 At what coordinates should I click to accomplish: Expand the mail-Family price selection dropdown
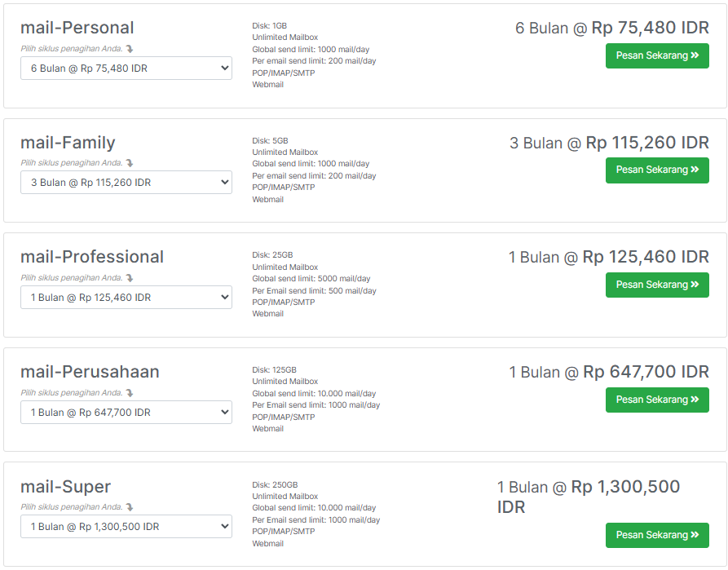(x=126, y=183)
